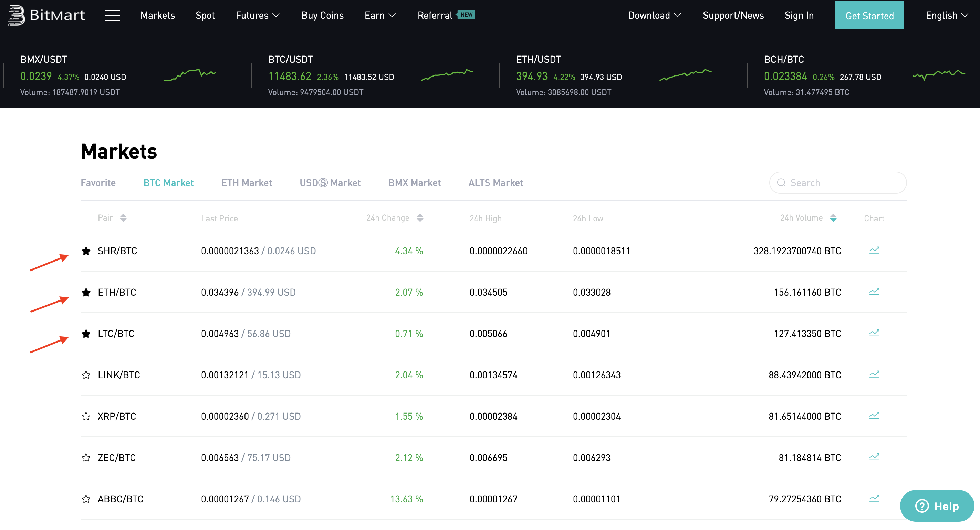Viewport: 980px width, 530px height.
Task: Sort by 24h Volume arrows
Action: [x=833, y=218]
